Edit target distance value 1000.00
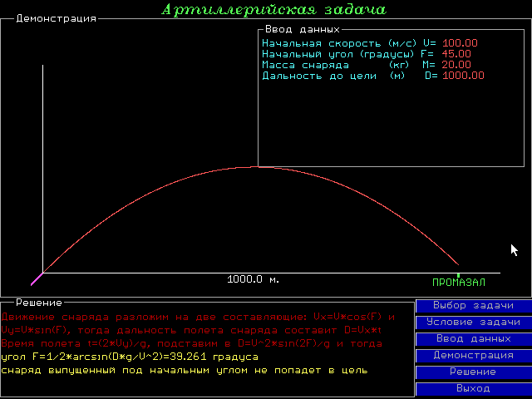 click(463, 76)
